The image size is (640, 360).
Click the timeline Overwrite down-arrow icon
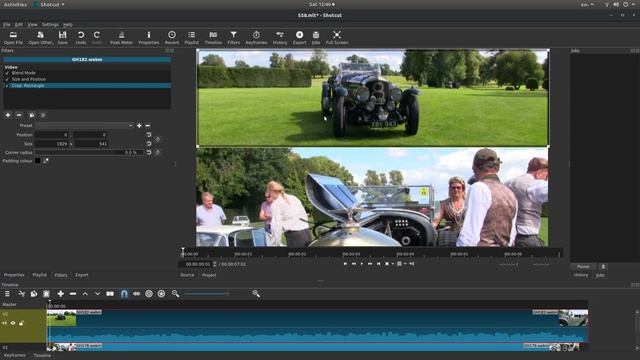point(98,293)
